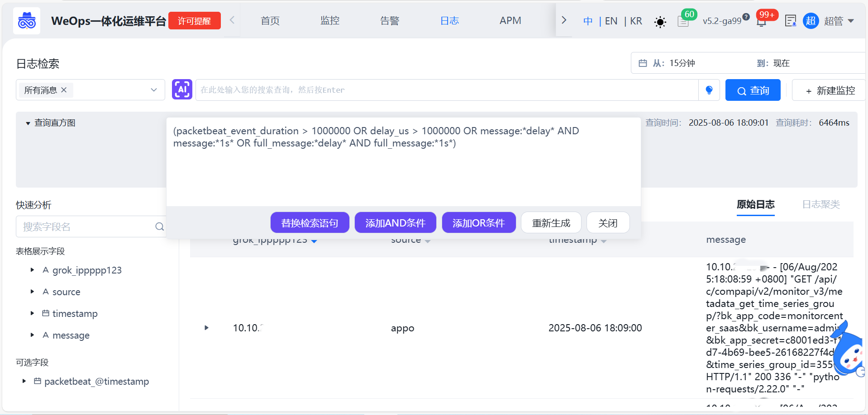
Task: Click the 查询 search button
Action: (x=752, y=90)
